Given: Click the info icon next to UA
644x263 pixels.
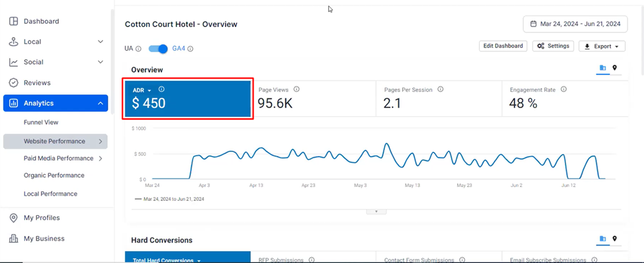Looking at the screenshot, I should [139, 49].
